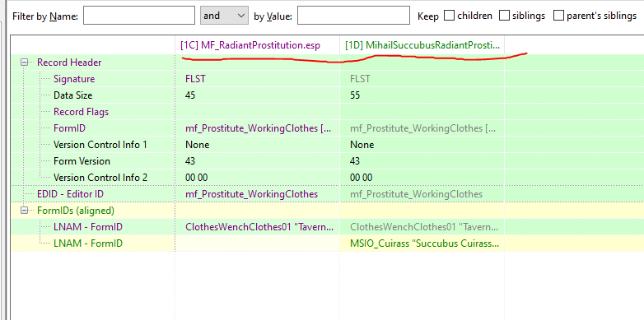This screenshot has width=644, height=320.
Task: Select the first LNAM - FormID row label
Action: pyautogui.click(x=88, y=227)
